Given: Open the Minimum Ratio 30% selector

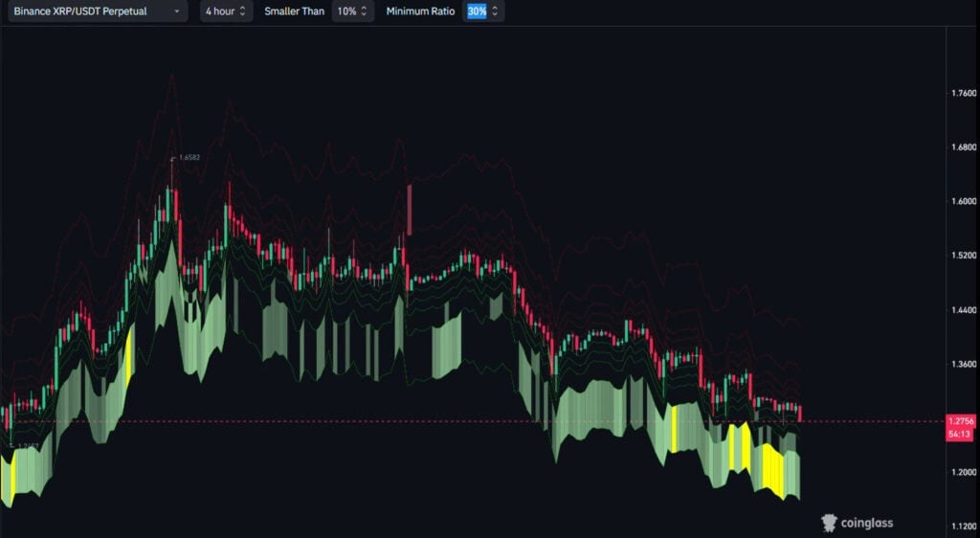Looking at the screenshot, I should 483,11.
